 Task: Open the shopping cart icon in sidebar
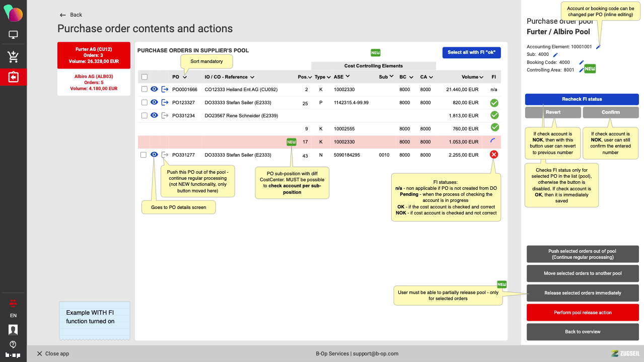pyautogui.click(x=13, y=57)
